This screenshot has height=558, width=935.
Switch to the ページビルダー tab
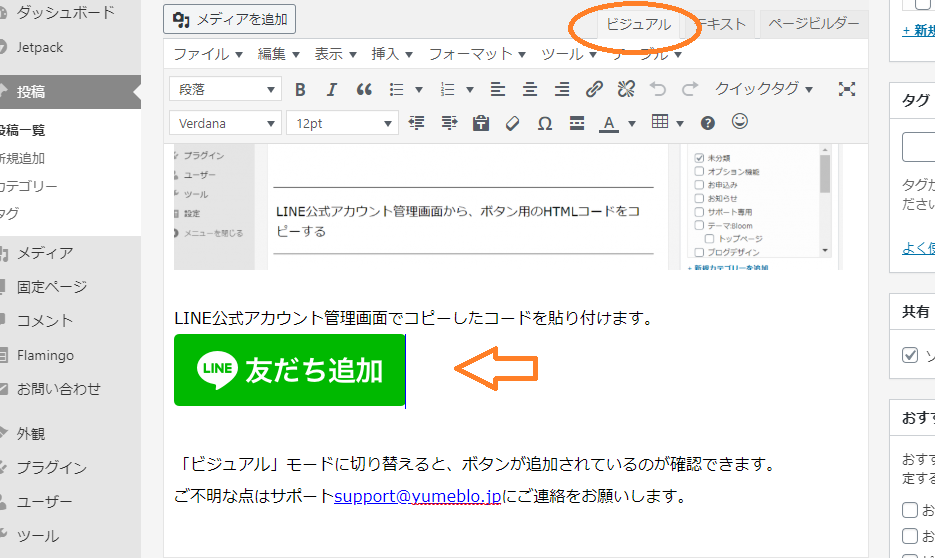814,24
